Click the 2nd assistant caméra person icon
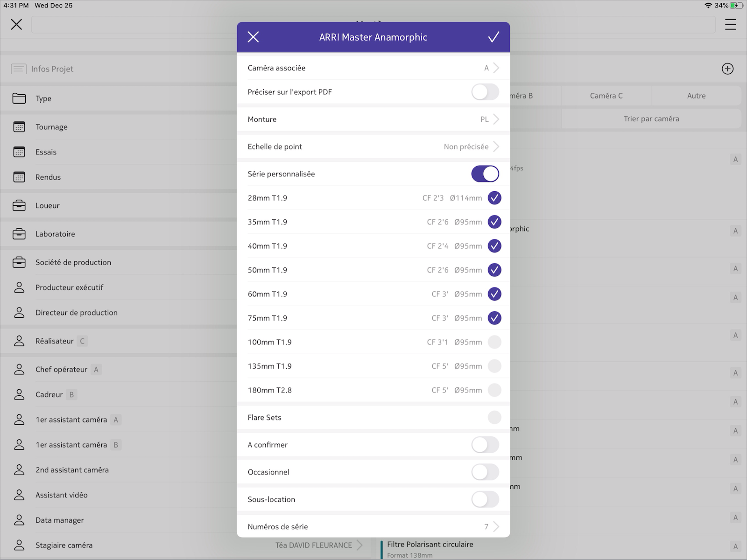The height and width of the screenshot is (560, 747). click(19, 470)
